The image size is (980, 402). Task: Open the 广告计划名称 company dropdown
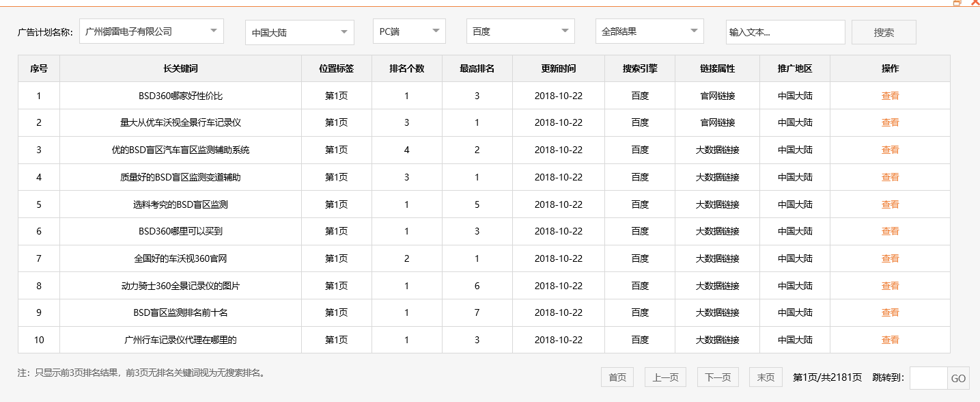tap(151, 31)
